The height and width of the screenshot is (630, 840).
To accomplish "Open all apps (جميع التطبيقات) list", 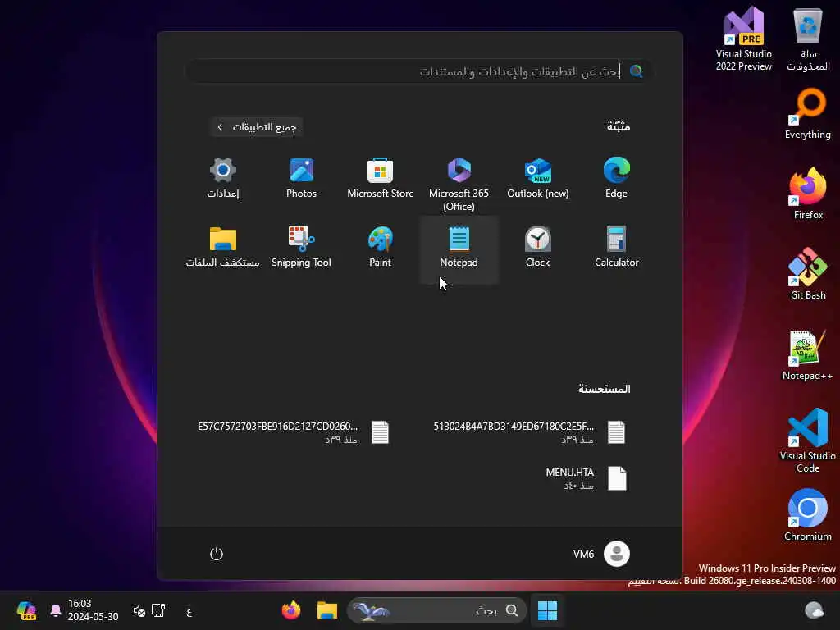I will coord(257,127).
